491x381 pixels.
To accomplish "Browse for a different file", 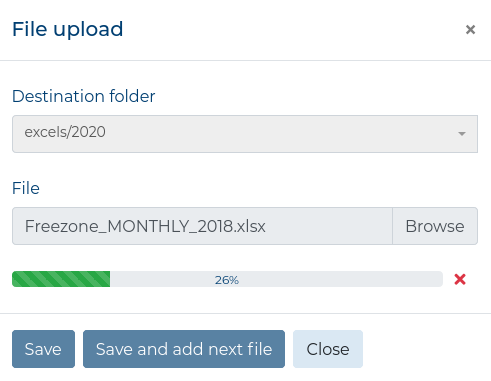I will click(x=435, y=226).
